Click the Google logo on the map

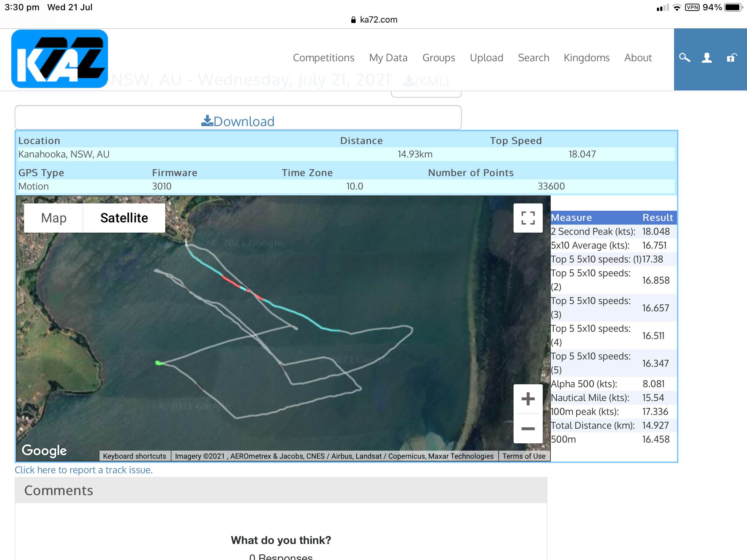[x=44, y=451]
